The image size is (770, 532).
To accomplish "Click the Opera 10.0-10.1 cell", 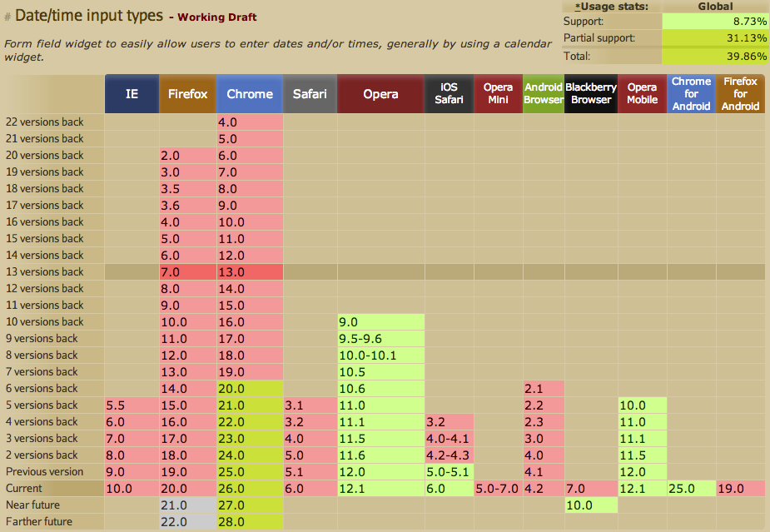I will pyautogui.click(x=381, y=355).
